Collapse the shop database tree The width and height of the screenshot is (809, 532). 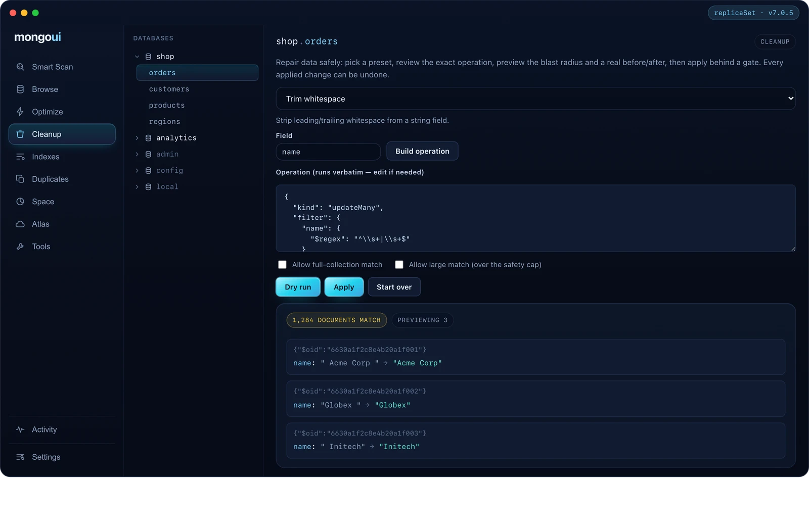(x=137, y=57)
